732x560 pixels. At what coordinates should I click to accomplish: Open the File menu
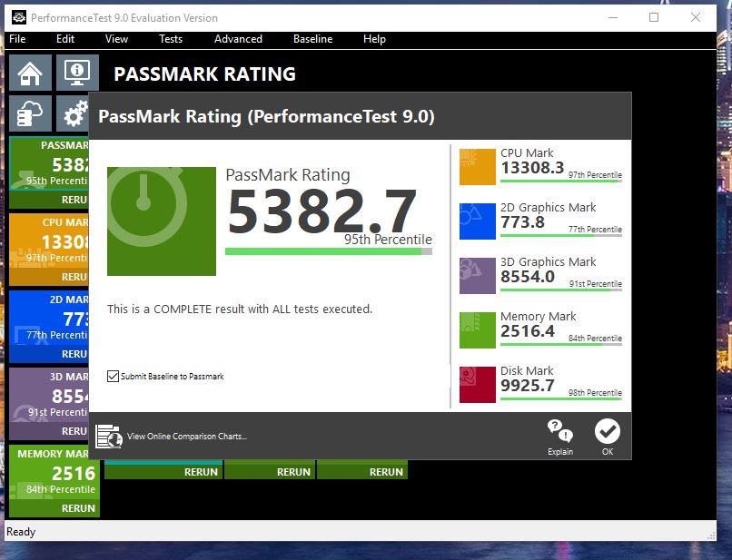coord(17,39)
